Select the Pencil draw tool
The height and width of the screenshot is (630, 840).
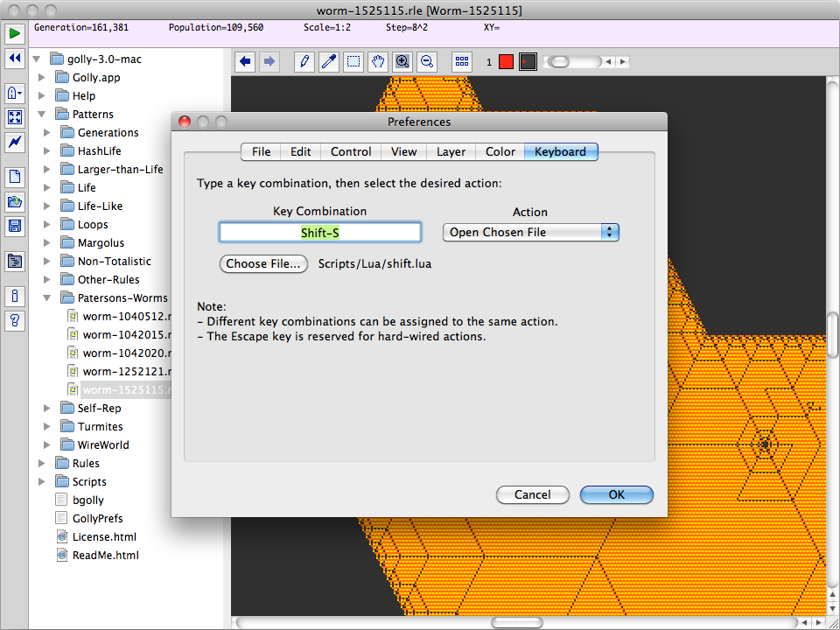[304, 61]
